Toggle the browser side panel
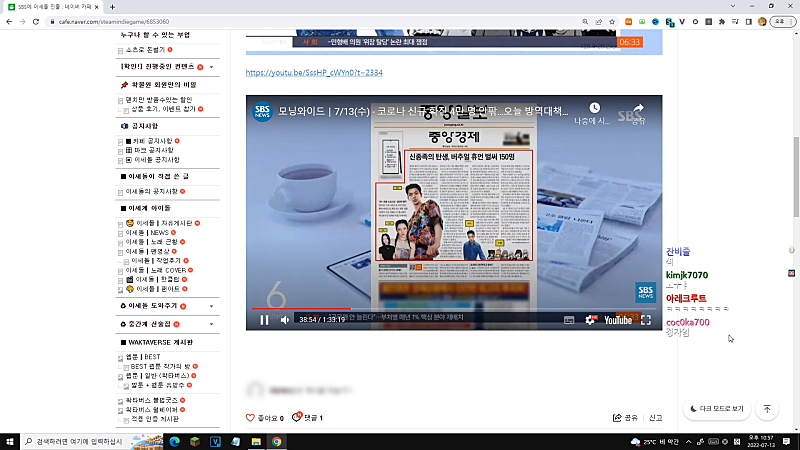The height and width of the screenshot is (450, 800). coord(748,21)
